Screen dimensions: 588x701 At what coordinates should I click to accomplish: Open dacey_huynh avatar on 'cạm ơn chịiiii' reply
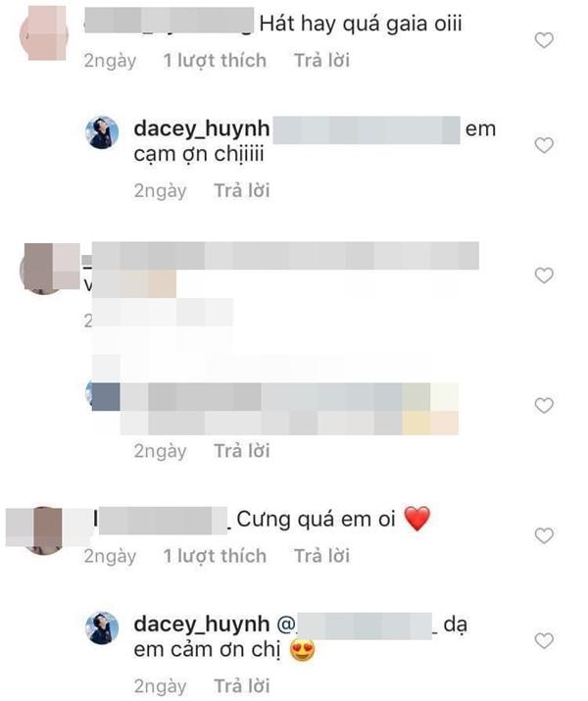pyautogui.click(x=102, y=132)
